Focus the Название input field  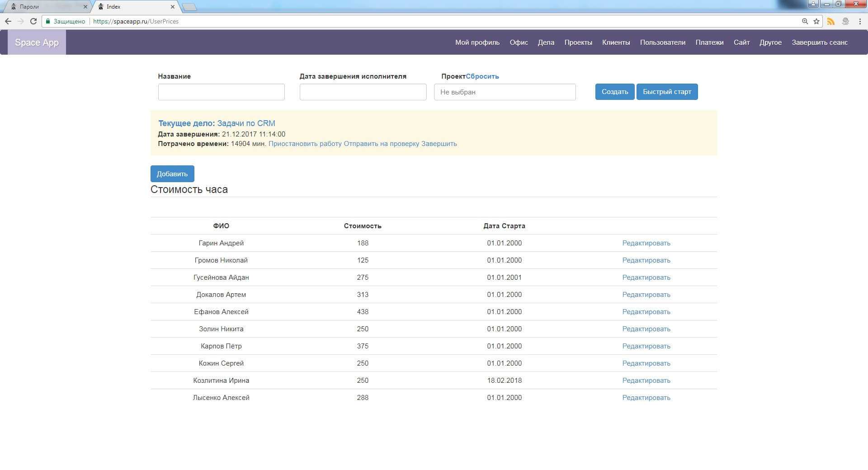click(221, 92)
